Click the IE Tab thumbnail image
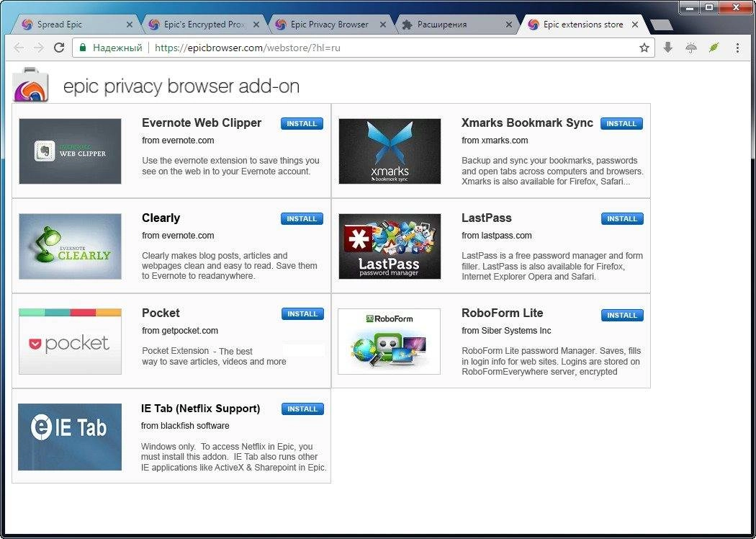 (69, 437)
